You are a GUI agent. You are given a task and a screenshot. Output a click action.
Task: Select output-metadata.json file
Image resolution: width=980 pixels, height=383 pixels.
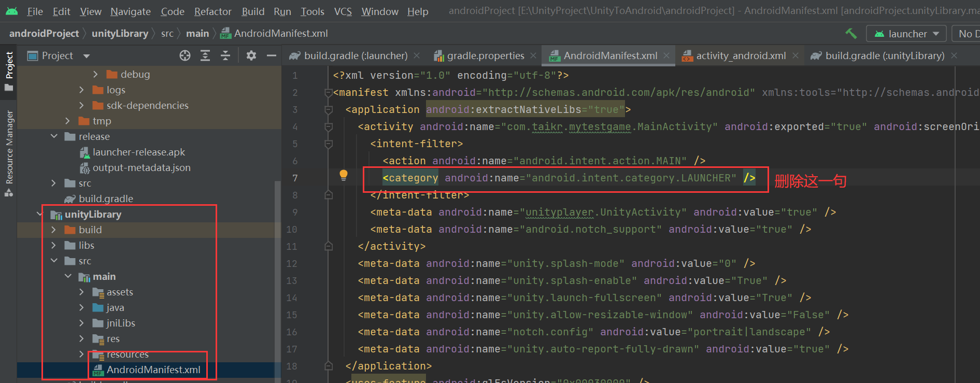click(x=141, y=168)
